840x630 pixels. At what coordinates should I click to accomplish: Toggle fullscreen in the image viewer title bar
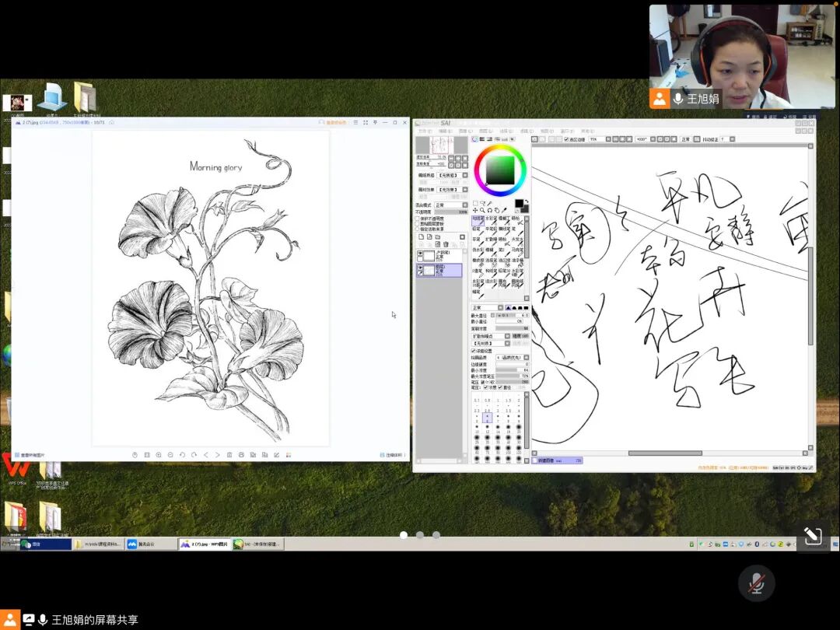pos(366,122)
